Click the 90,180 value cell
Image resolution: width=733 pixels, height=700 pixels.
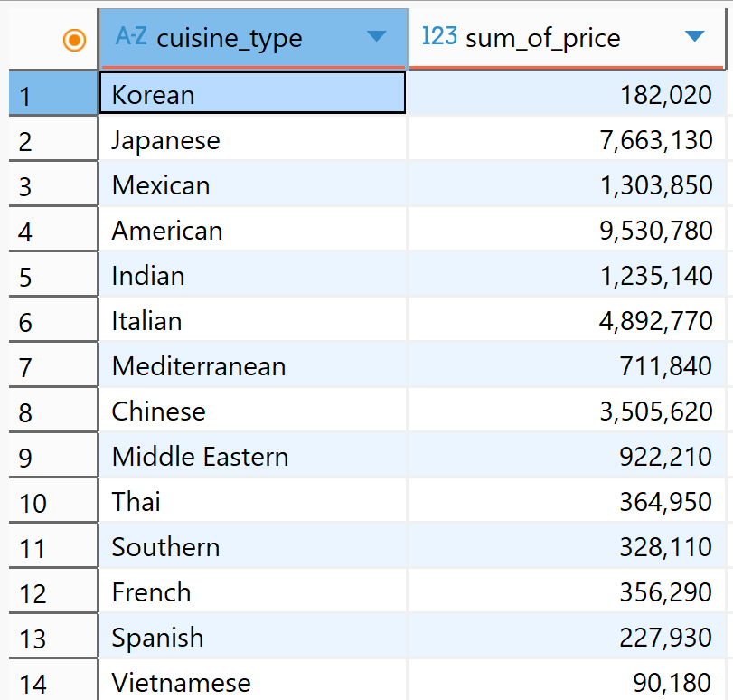click(567, 680)
